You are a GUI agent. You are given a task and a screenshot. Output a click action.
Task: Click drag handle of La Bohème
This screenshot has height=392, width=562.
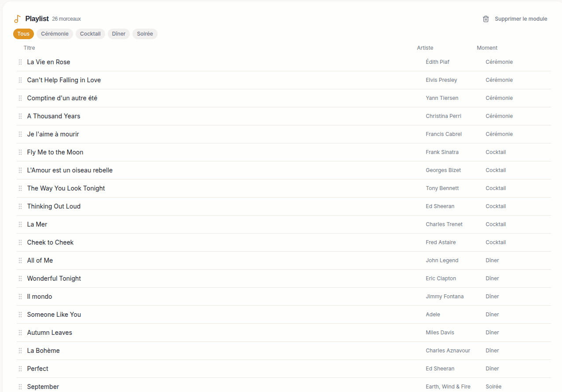point(20,351)
